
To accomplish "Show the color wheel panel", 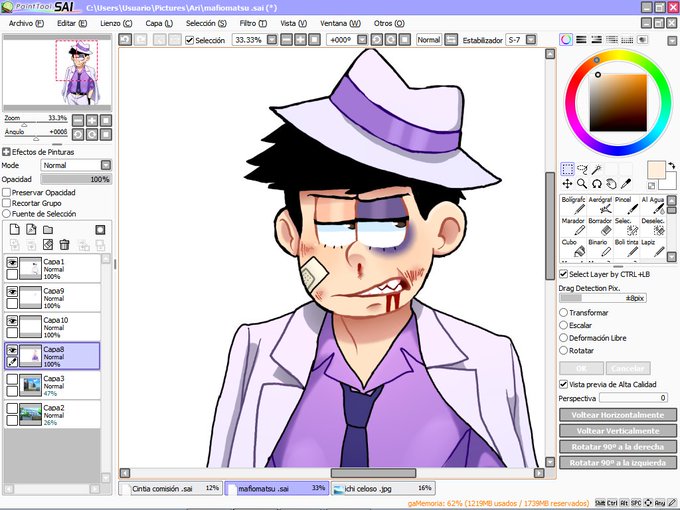I will [566, 40].
